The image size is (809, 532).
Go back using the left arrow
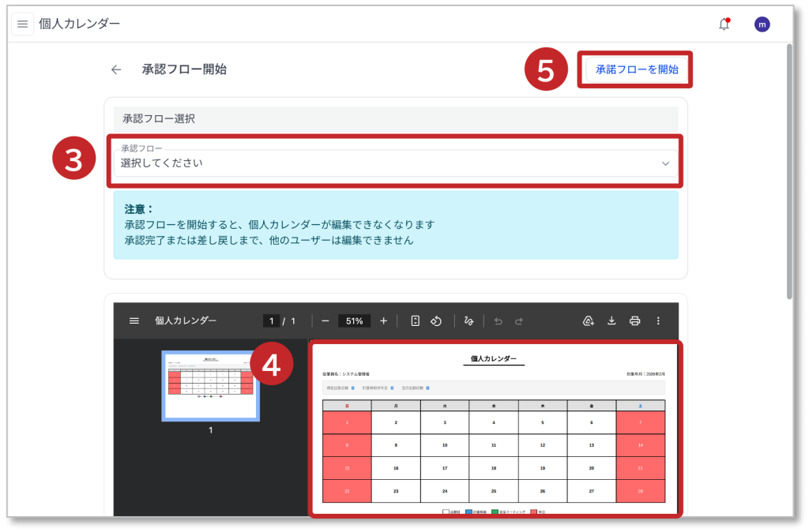point(116,69)
